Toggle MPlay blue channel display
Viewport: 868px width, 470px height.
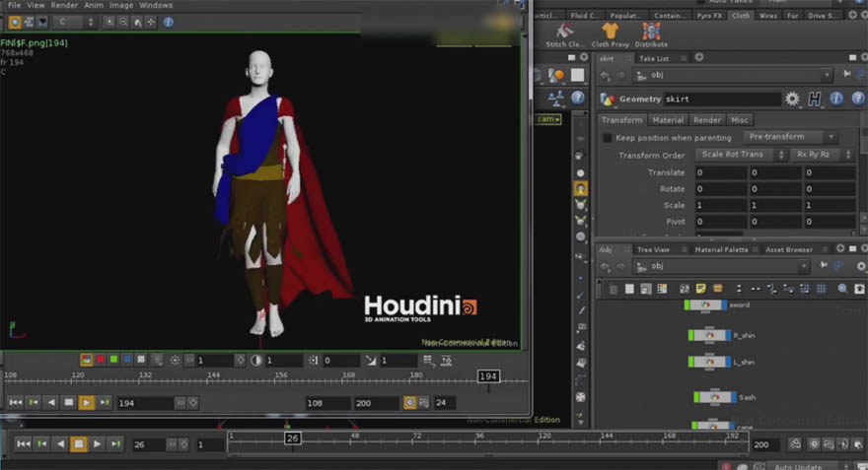coord(127,360)
